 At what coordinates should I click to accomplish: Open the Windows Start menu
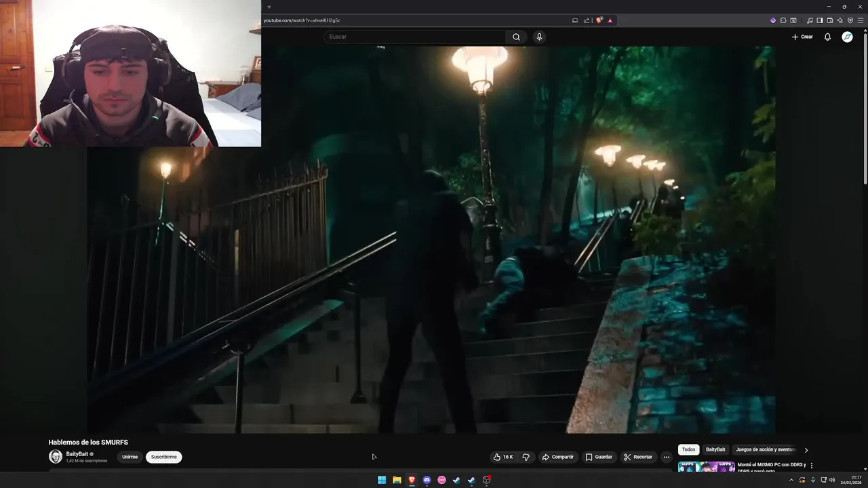(382, 480)
